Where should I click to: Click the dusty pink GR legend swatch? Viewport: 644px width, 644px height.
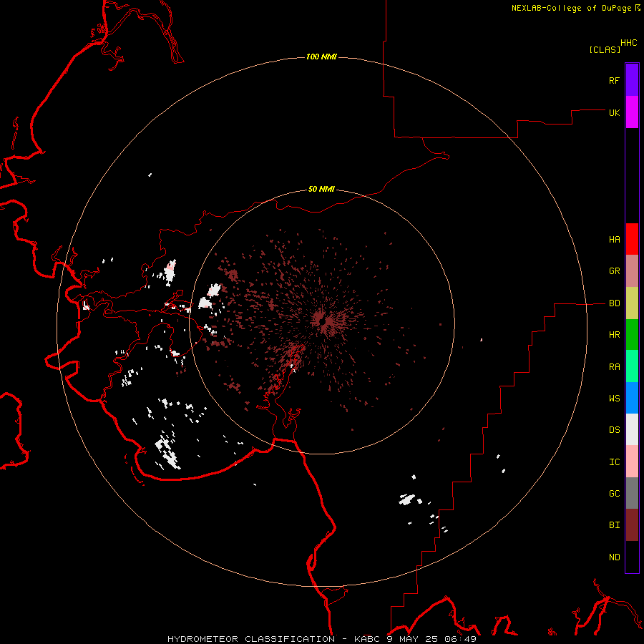click(632, 271)
